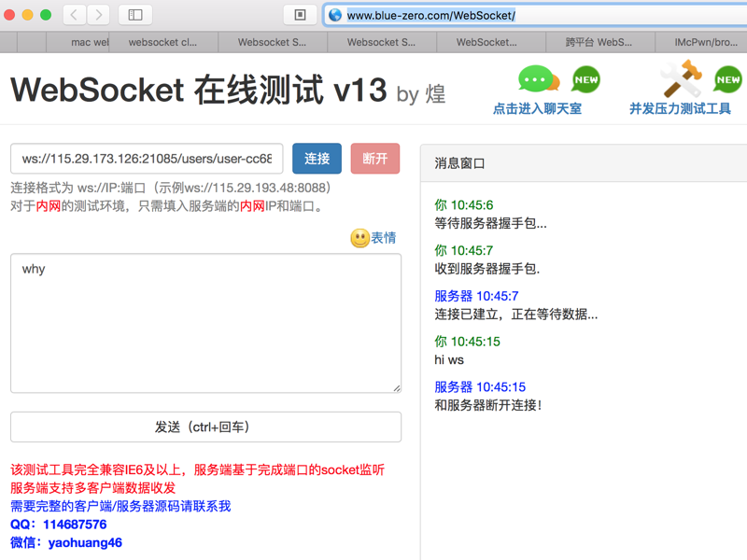Click the NEW badge beside the tools icon

pyautogui.click(x=728, y=79)
